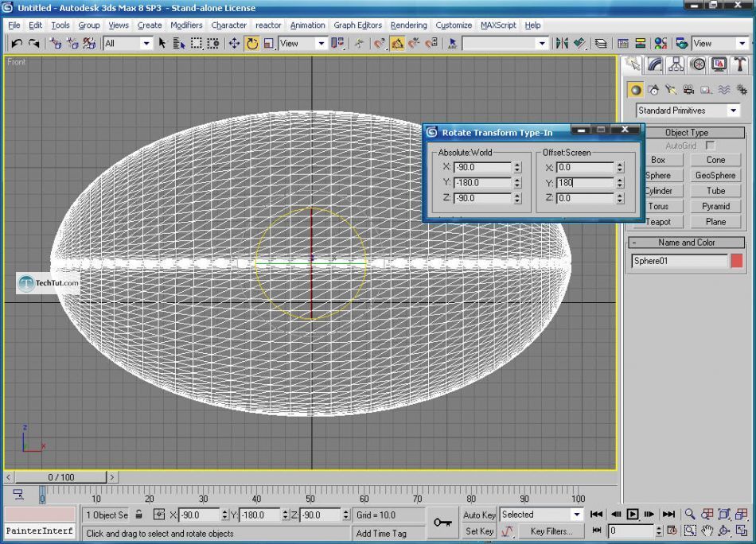This screenshot has height=544, width=756.
Task: Toggle the Auto Key animation mode
Action: pyautogui.click(x=479, y=515)
